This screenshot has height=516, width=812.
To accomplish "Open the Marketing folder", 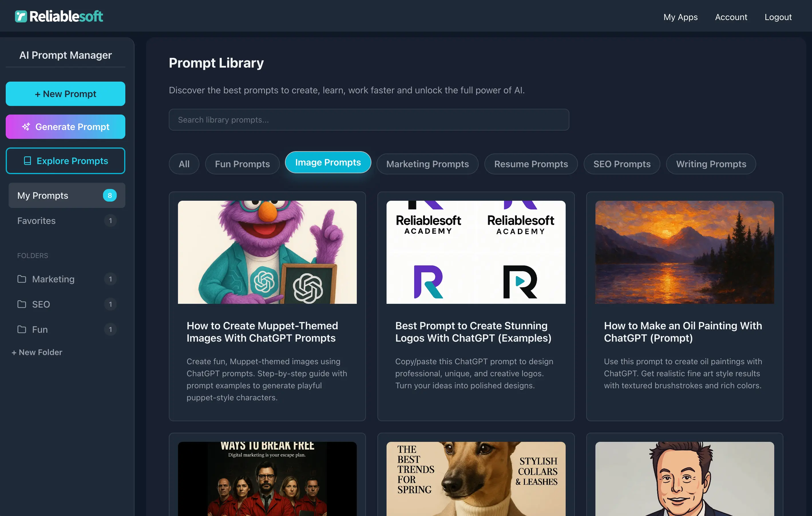I will [67, 279].
